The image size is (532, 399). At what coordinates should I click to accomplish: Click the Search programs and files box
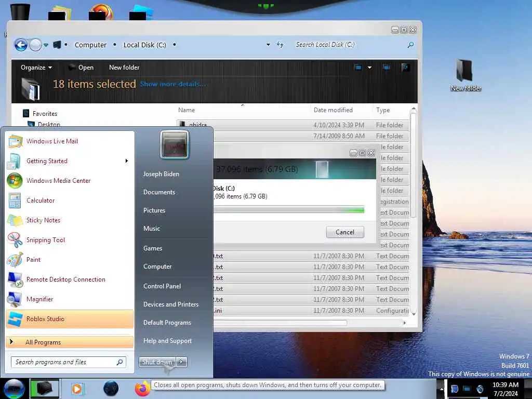coord(69,362)
